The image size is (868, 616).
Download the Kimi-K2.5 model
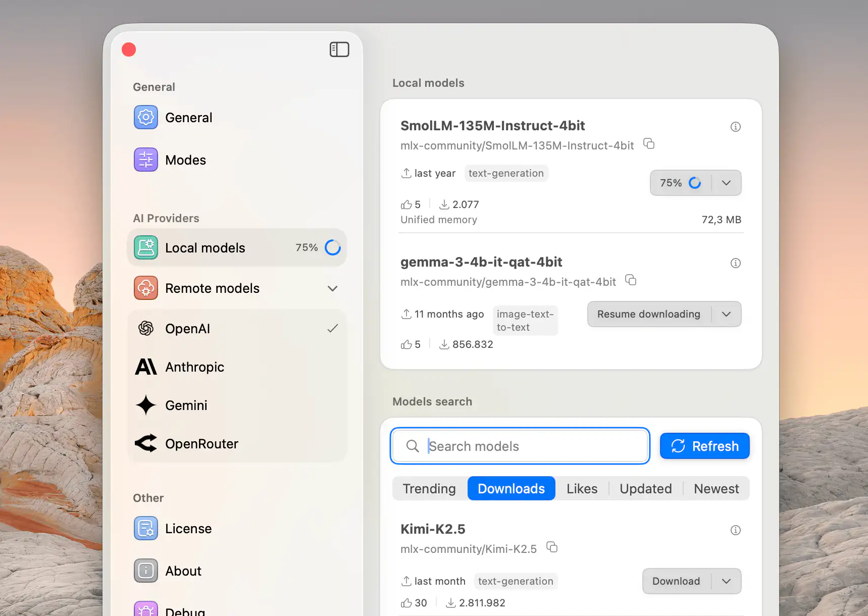676,581
